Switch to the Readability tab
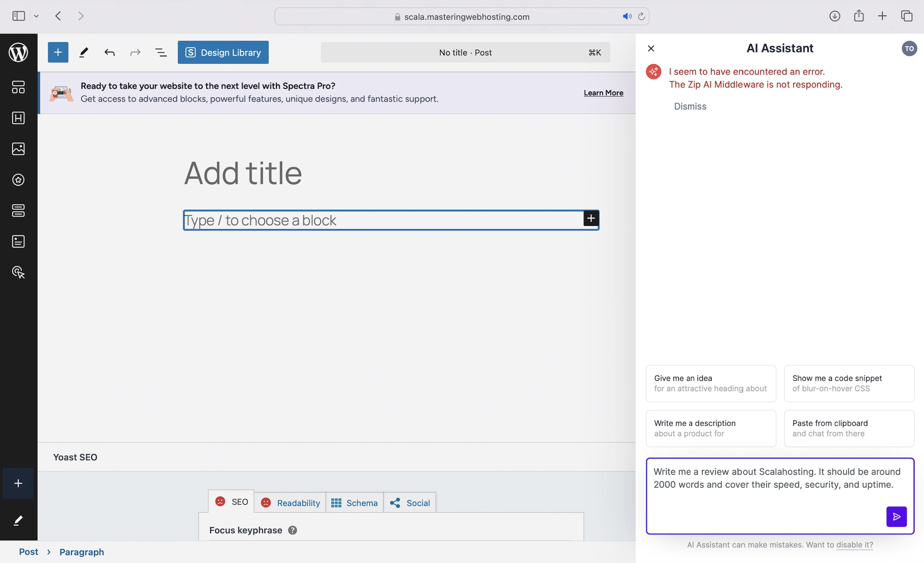This screenshot has width=924, height=563. tap(290, 503)
